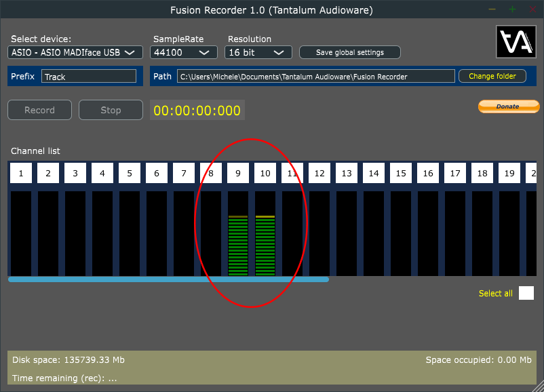The image size is (544, 392).
Task: Toggle channel 7 selection
Action: (184, 173)
